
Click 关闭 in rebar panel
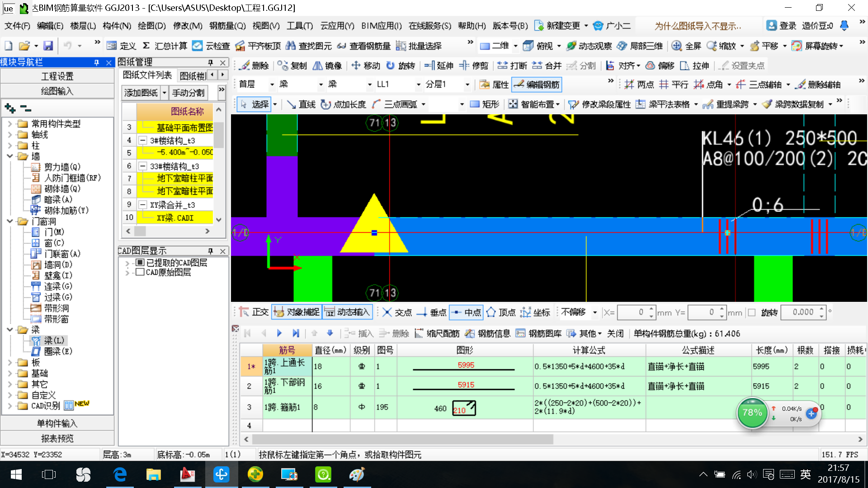point(615,333)
